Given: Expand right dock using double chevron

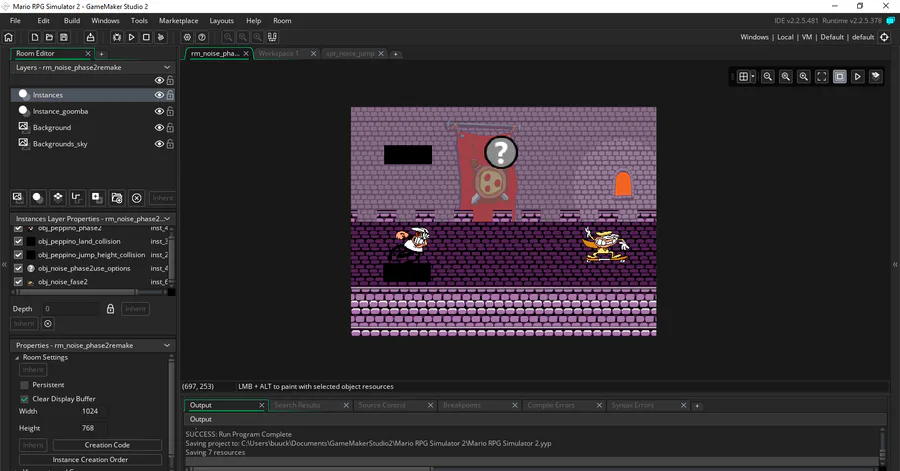Looking at the screenshot, I should click(x=895, y=264).
